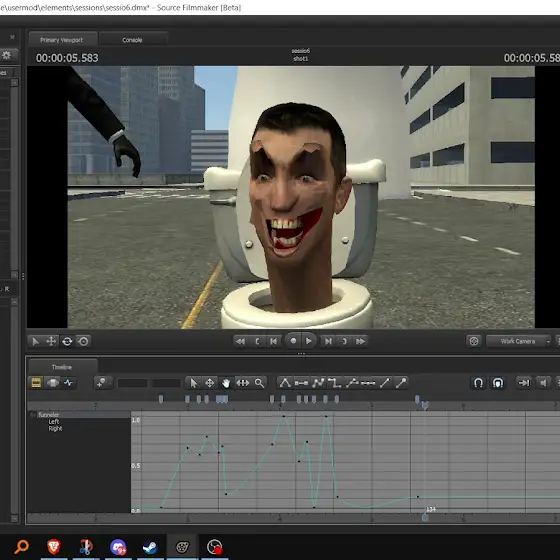This screenshot has height=560, width=560.
Task: Select the Right funneler channel
Action: point(55,428)
